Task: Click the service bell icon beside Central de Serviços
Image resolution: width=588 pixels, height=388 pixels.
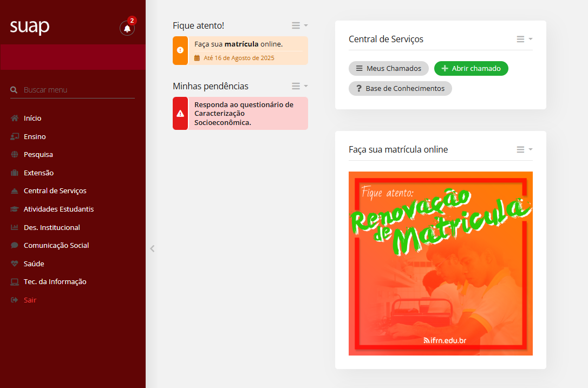Action: tap(15, 191)
